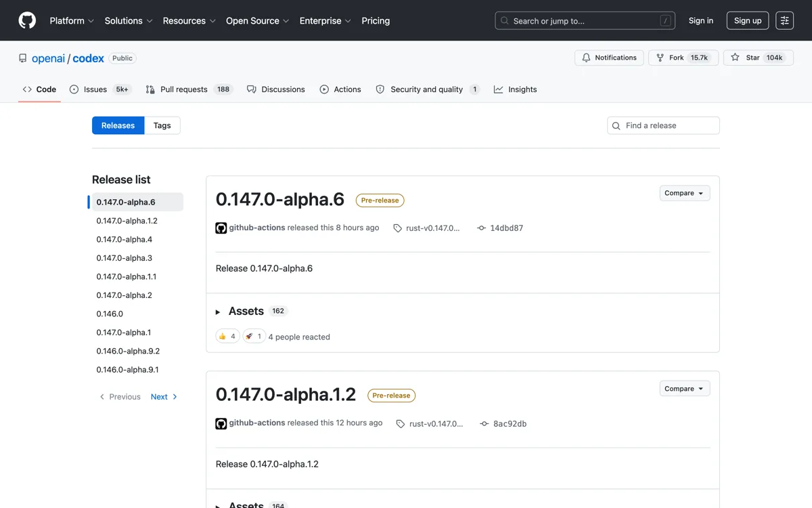The width and height of the screenshot is (812, 508).
Task: Focus the Search or jump to field
Action: click(585, 21)
